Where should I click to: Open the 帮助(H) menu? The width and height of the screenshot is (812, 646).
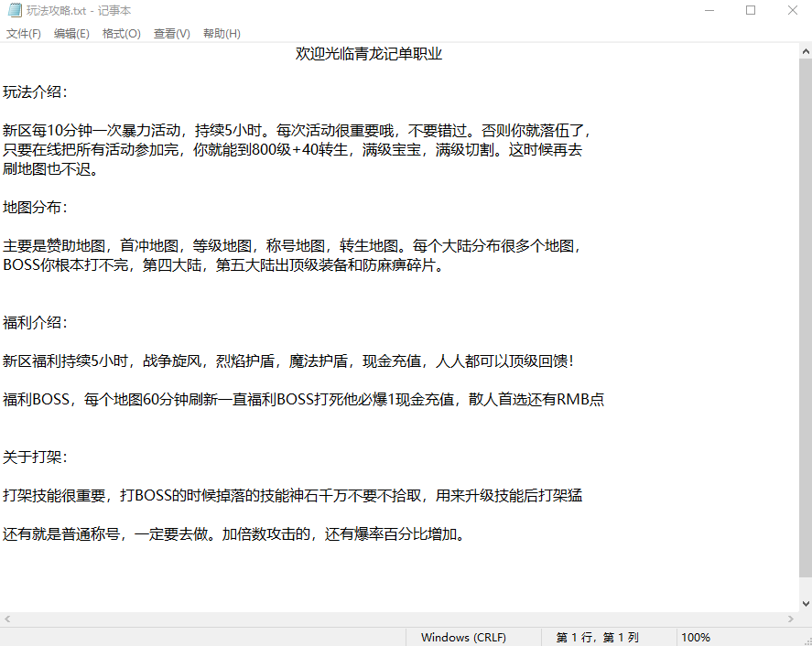[x=220, y=33]
